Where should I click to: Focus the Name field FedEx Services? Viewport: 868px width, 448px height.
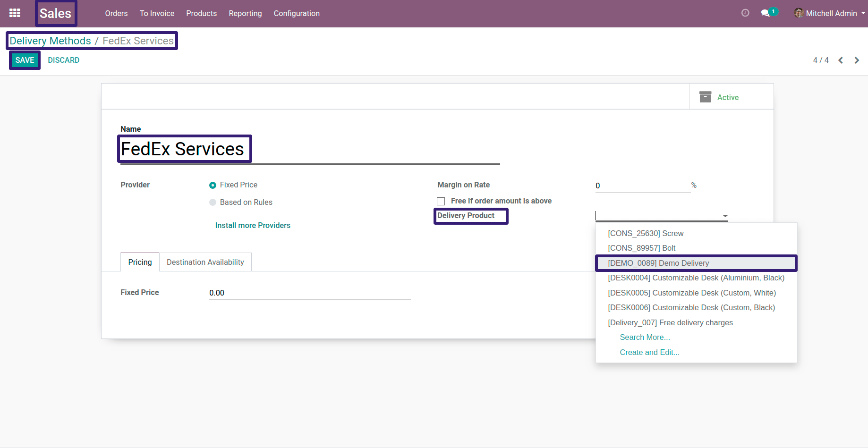[310, 149]
